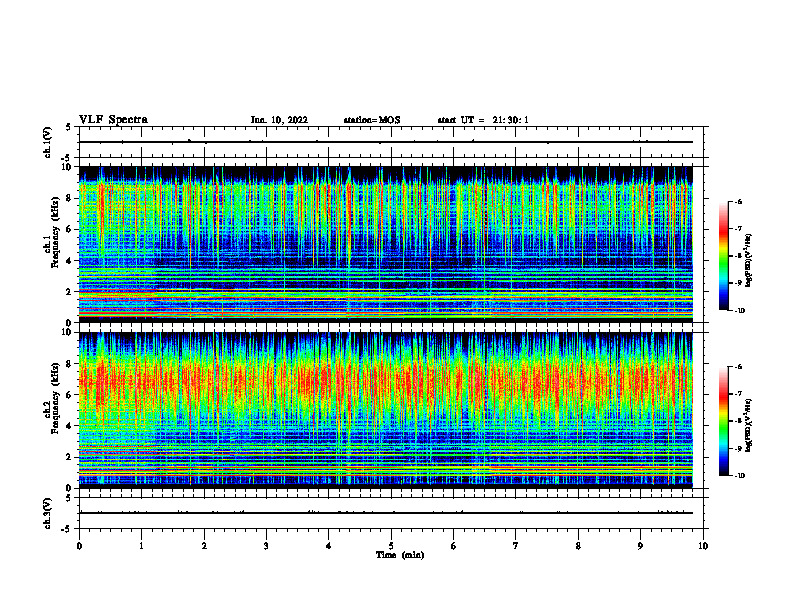Click the "2" kHz tick of ch.2 frequency axis
The height and width of the screenshot is (612, 792).
(x=70, y=457)
